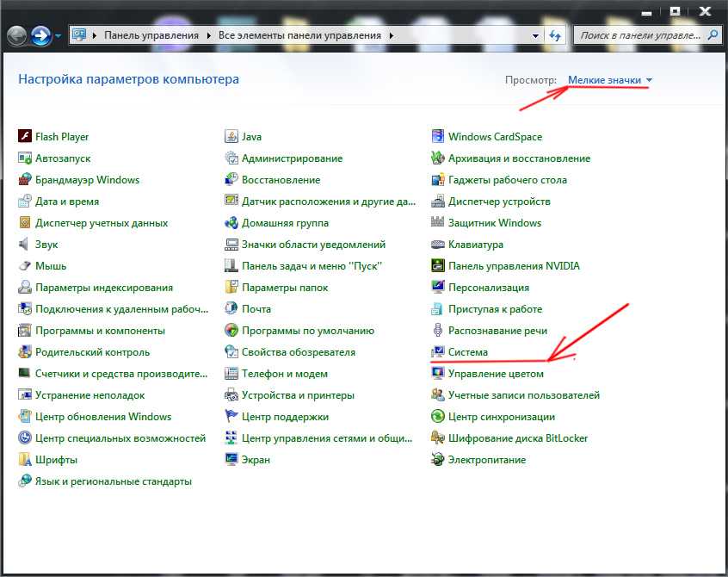Expand the address bar history dropdown arrow
This screenshot has width=728, height=577.
point(535,36)
